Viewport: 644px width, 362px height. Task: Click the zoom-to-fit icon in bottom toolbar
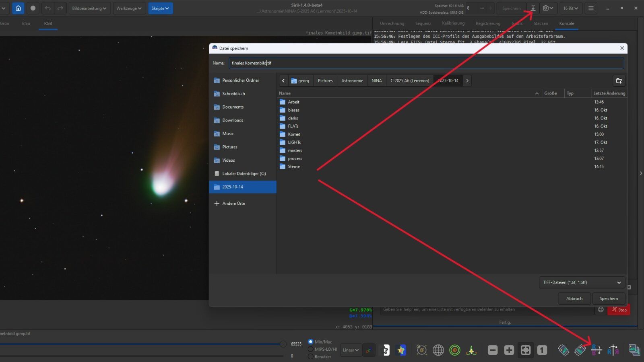click(526, 350)
